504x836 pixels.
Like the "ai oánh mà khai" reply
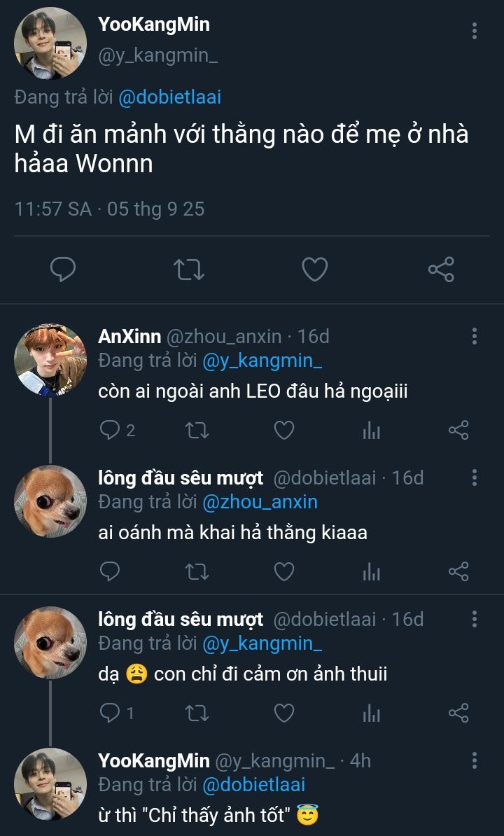[283, 571]
